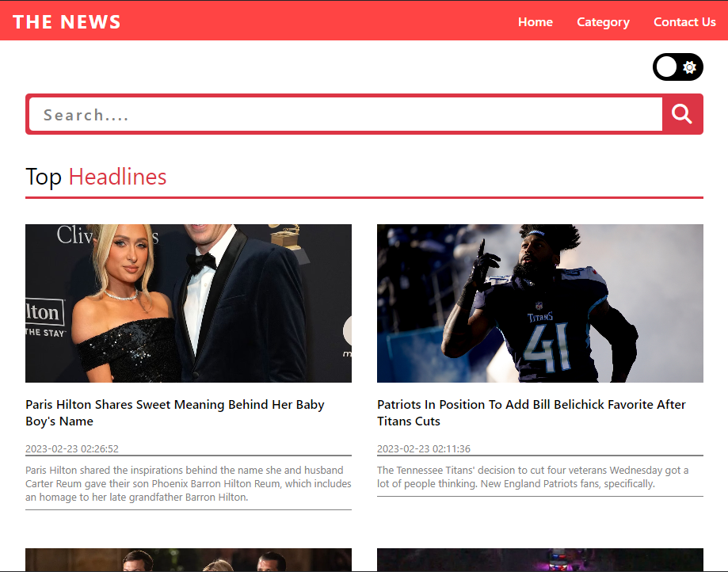Viewport: 728px width, 572px height.
Task: Open the Paris Hilton article photo
Action: point(189,303)
